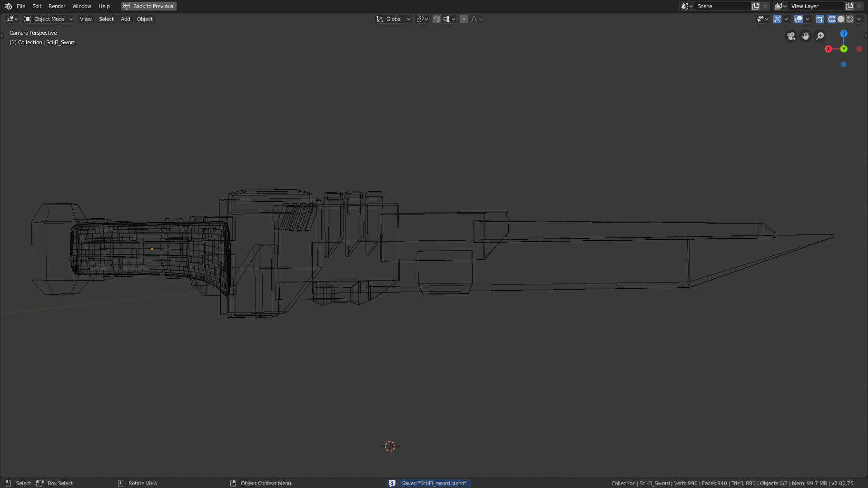
Task: Click the Zoom magnifier gizmo
Action: 820,36
